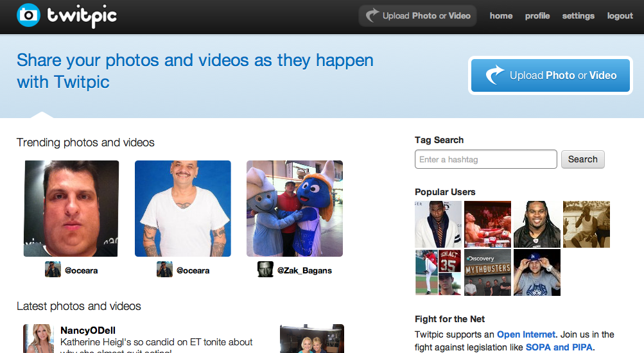Click the Fight for the Net heading
Viewport: 644px width, 353px height.
click(x=449, y=319)
